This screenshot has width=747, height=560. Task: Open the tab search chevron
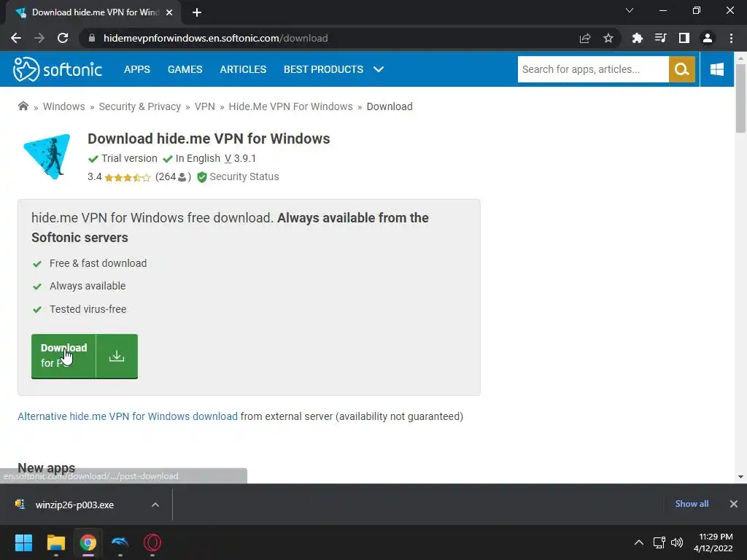click(630, 10)
